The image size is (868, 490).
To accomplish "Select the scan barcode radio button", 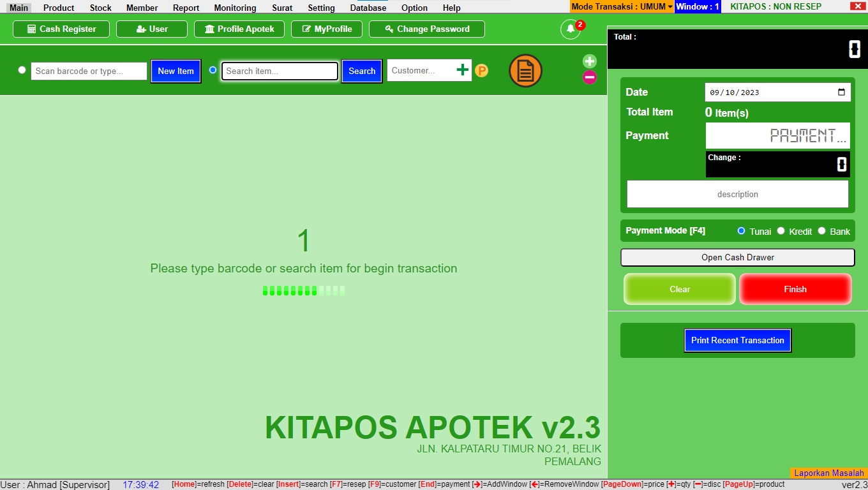I will pyautogui.click(x=22, y=70).
